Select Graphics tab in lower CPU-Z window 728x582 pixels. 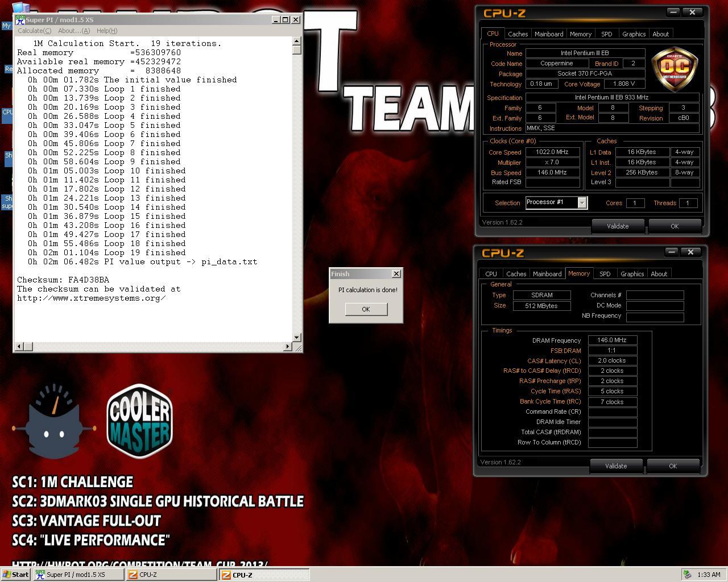coord(632,274)
